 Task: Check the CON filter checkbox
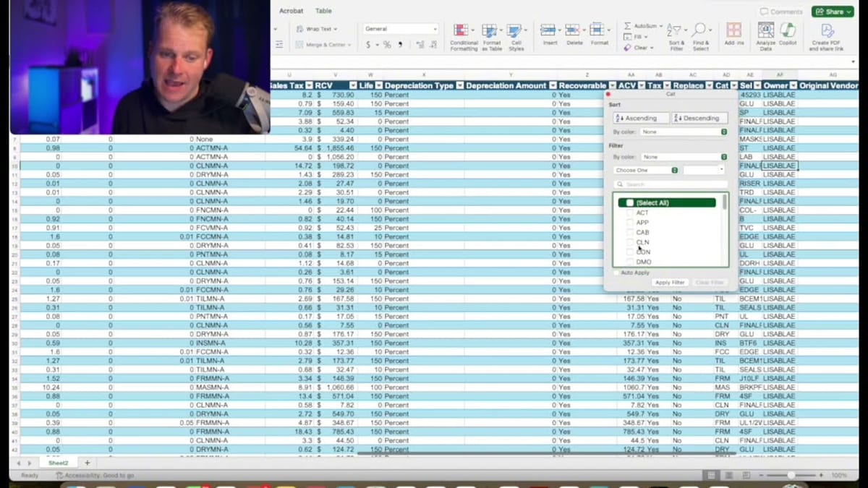(x=630, y=252)
